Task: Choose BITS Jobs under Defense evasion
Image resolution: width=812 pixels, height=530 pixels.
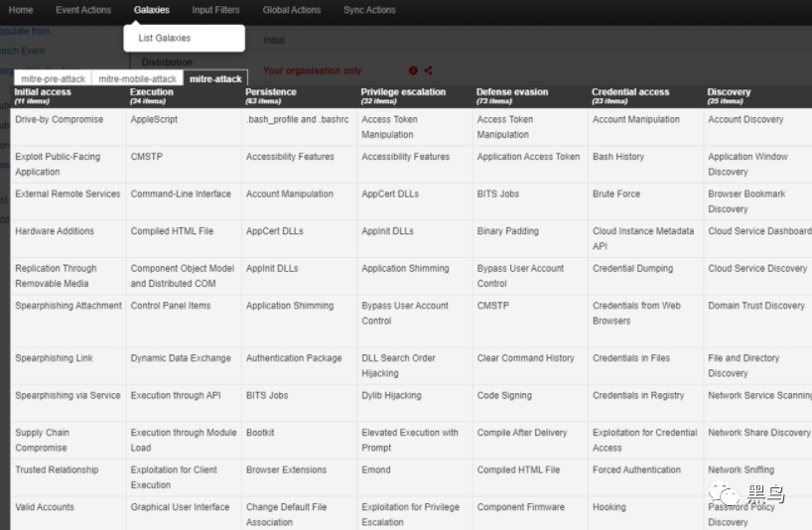Action: coord(497,195)
